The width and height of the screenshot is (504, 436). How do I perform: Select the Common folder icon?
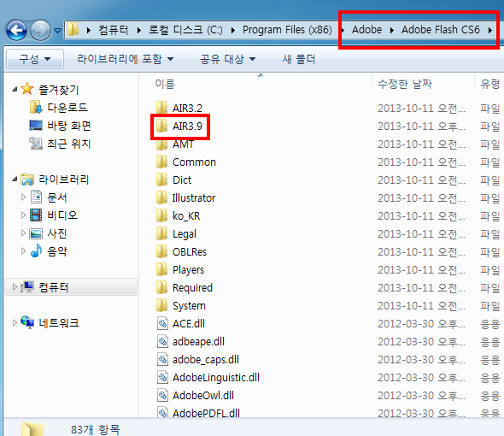pyautogui.click(x=161, y=162)
